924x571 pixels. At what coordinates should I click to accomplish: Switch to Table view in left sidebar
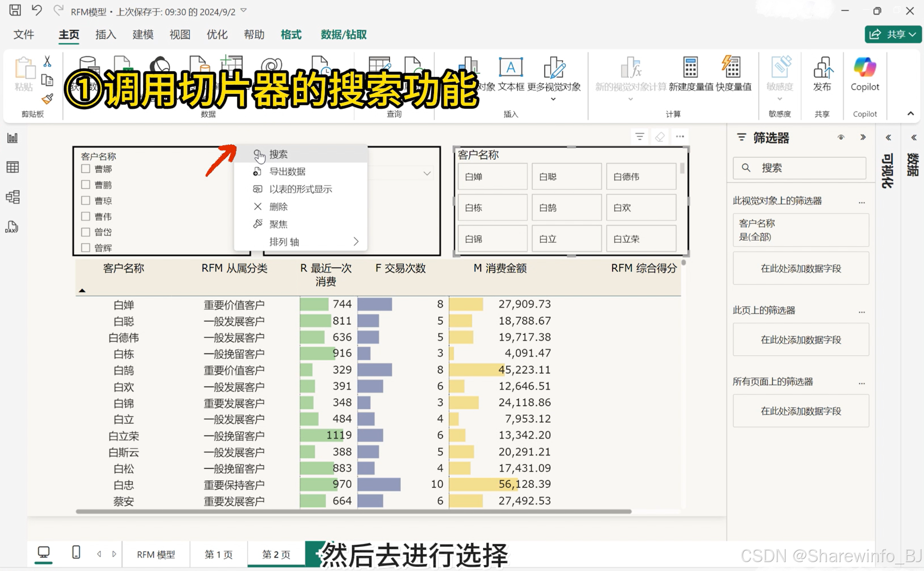(12, 167)
